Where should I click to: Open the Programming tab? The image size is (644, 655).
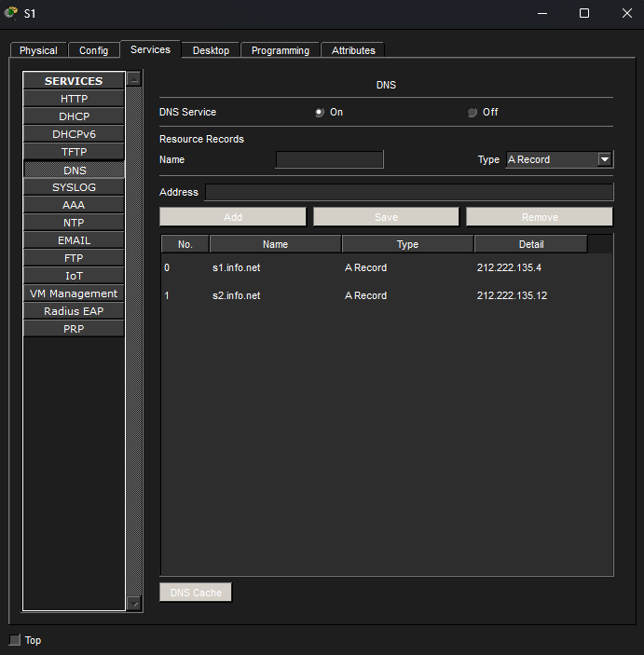(281, 50)
